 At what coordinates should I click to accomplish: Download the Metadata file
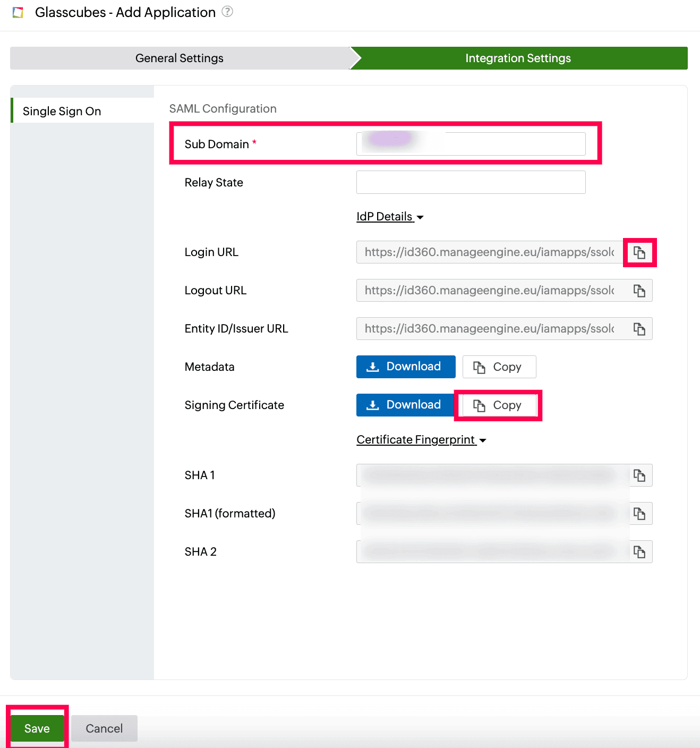click(406, 367)
